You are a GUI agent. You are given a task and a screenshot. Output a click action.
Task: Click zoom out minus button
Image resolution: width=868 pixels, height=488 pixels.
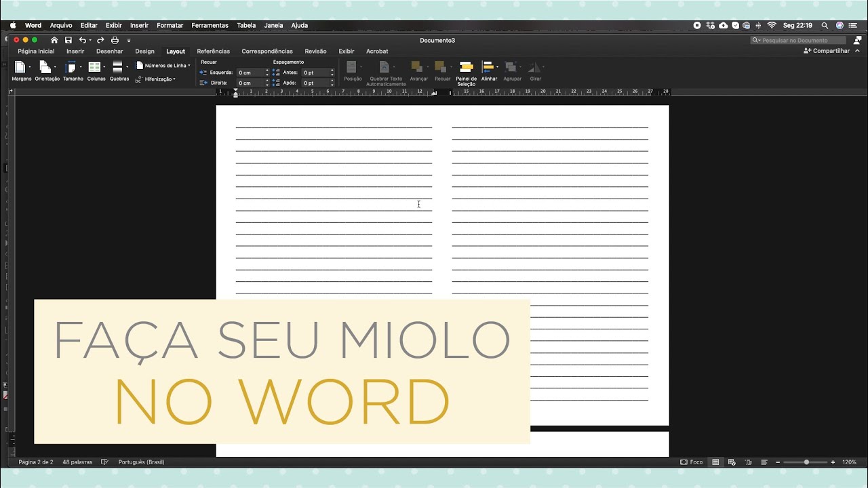click(778, 462)
